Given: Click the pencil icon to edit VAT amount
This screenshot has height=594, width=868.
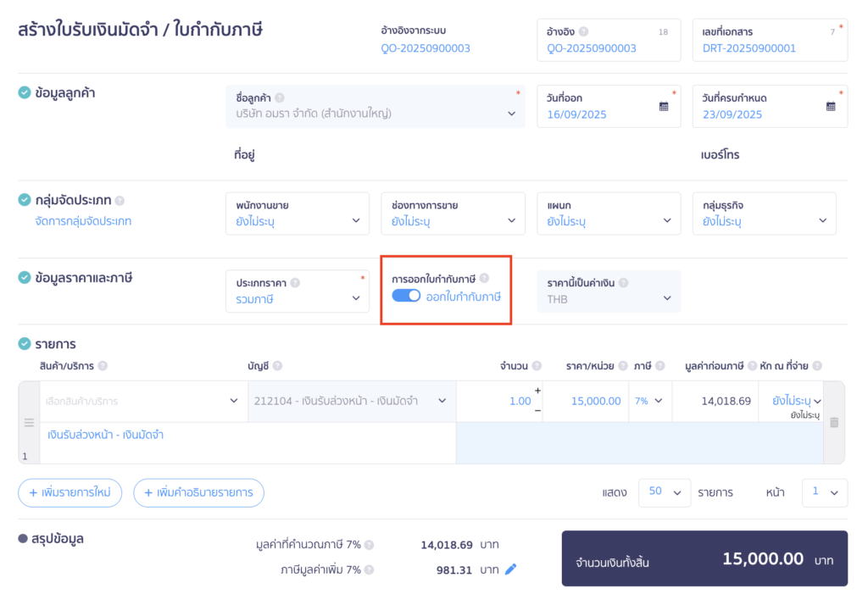Looking at the screenshot, I should point(510,569).
